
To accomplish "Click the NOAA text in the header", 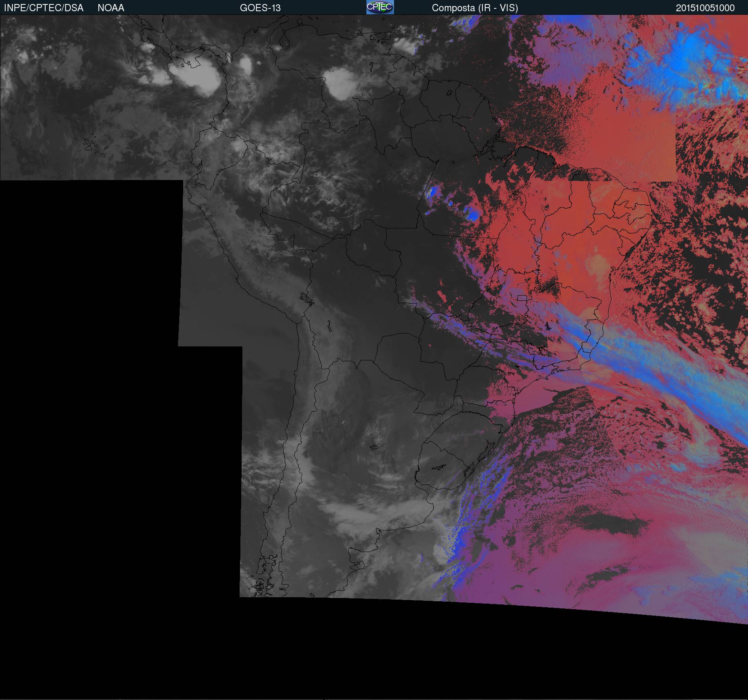I will [111, 8].
